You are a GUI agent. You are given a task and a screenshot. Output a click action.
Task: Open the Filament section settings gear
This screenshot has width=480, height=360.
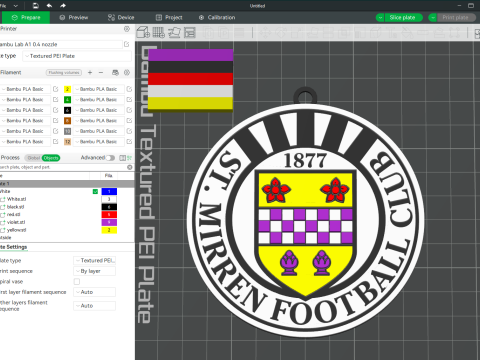(x=127, y=72)
